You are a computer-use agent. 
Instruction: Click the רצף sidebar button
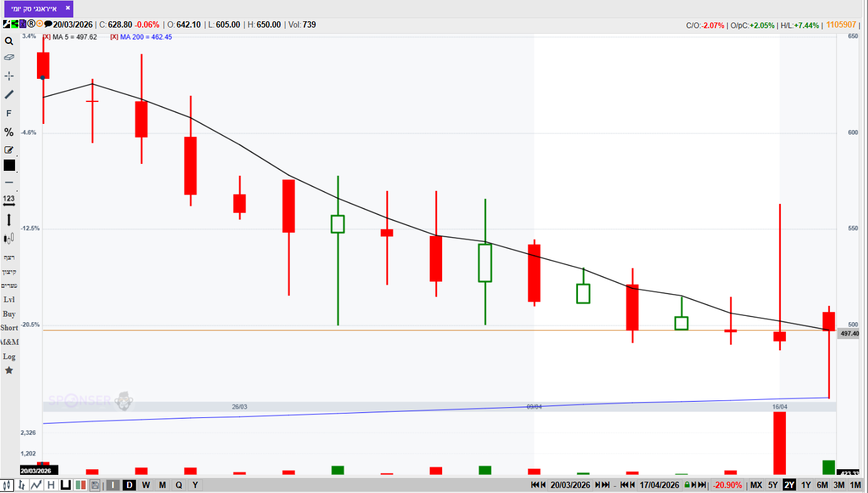(9, 257)
